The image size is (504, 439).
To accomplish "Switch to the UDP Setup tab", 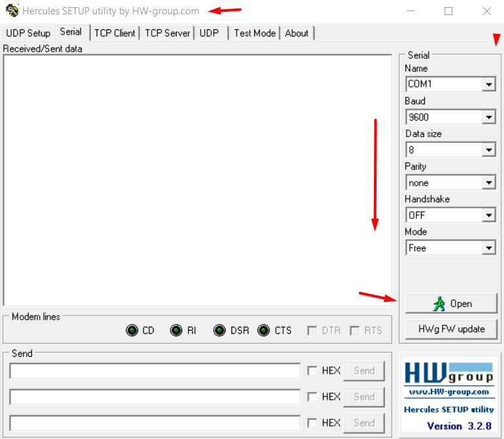I will [28, 33].
